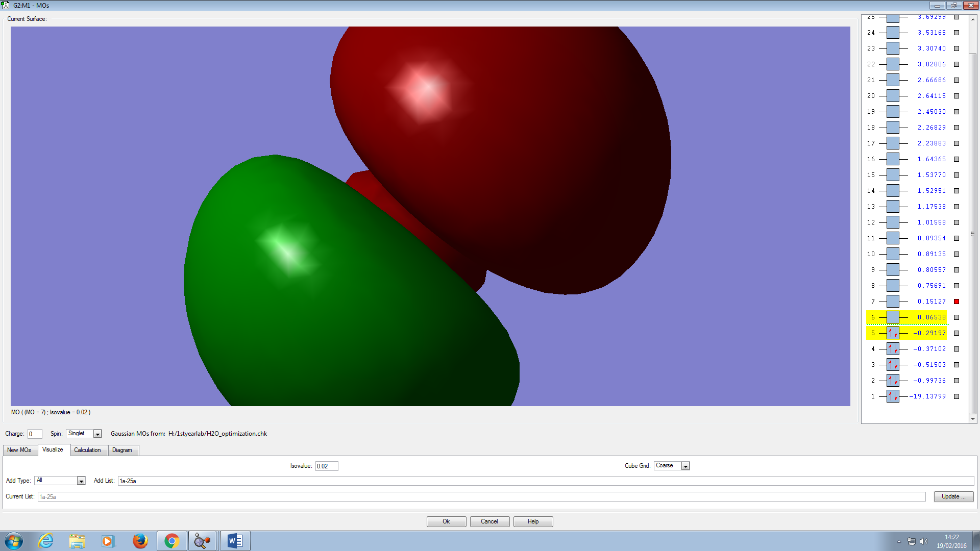This screenshot has height=551, width=980.
Task: Open Firefox from the taskbar
Action: [x=140, y=541]
